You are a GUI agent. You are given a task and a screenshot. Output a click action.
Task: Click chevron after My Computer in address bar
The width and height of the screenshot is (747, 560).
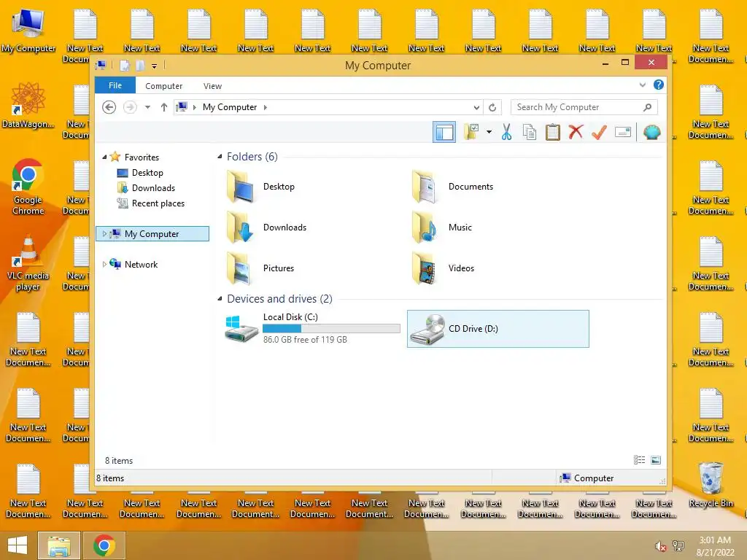point(266,108)
